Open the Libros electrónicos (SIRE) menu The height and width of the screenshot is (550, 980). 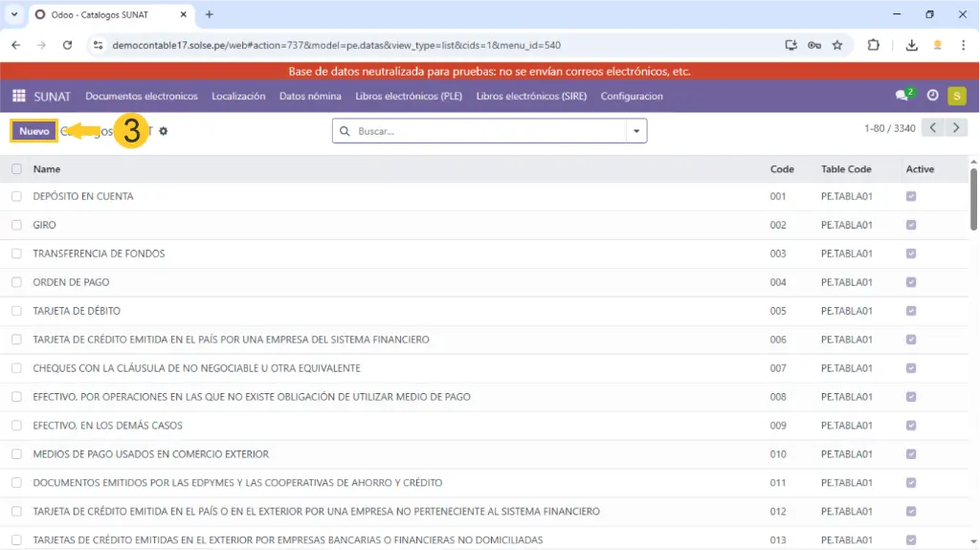[x=531, y=96]
